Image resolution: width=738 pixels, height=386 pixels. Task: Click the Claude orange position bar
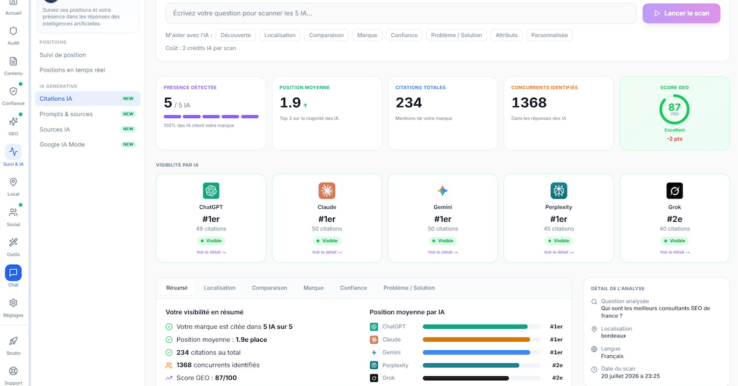click(x=476, y=339)
